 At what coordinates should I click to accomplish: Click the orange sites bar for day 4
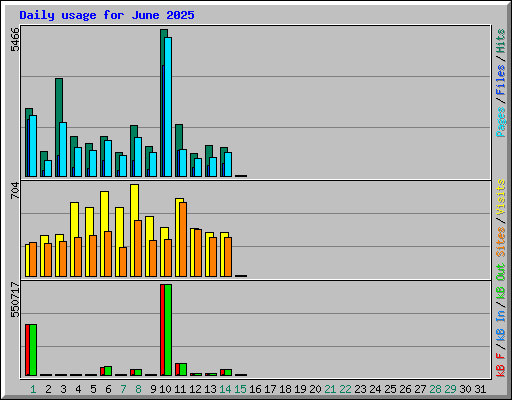tap(78, 257)
